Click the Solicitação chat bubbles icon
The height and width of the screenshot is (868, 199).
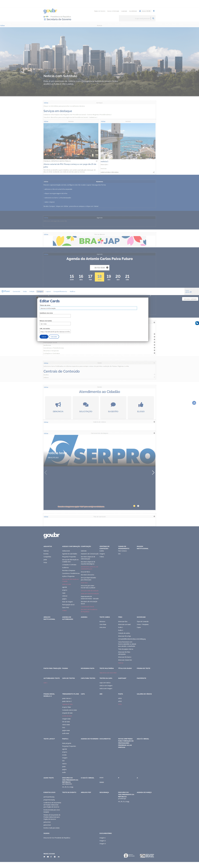click(86, 405)
